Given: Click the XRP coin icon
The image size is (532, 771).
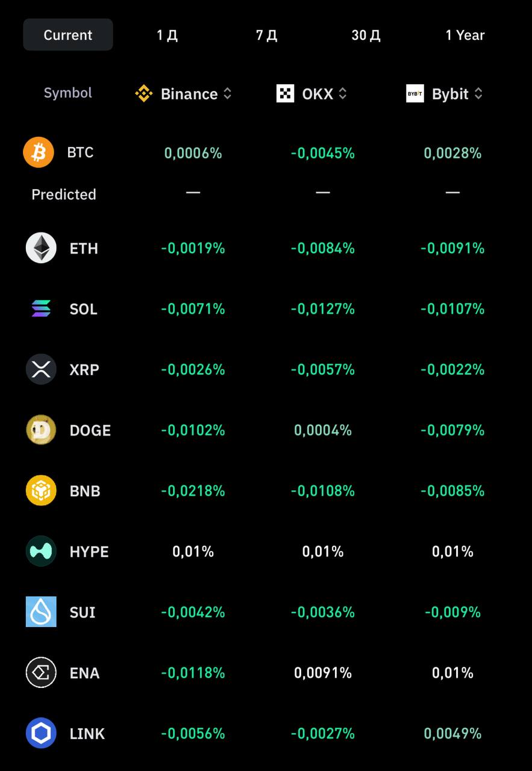Looking at the screenshot, I should [41, 369].
